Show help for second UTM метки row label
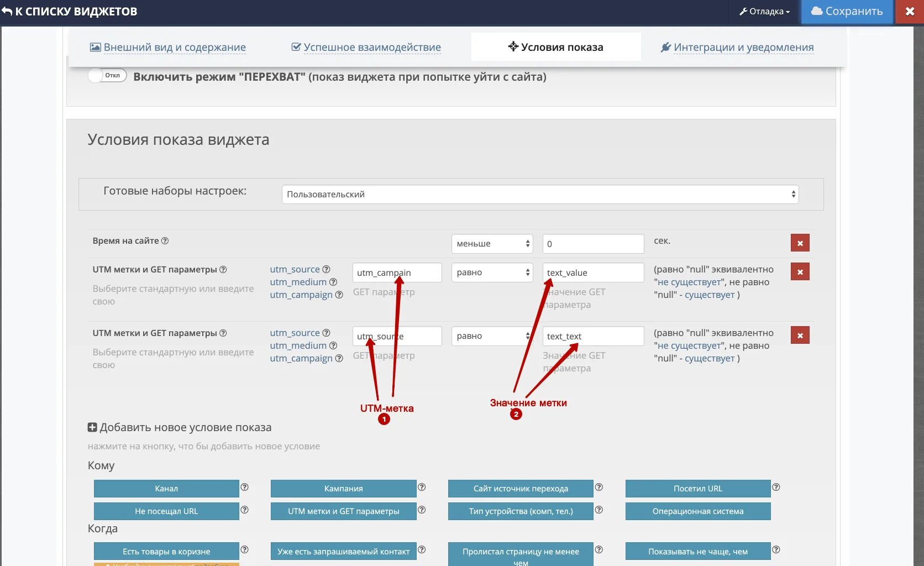Screen dimensions: 924x566 coord(223,333)
